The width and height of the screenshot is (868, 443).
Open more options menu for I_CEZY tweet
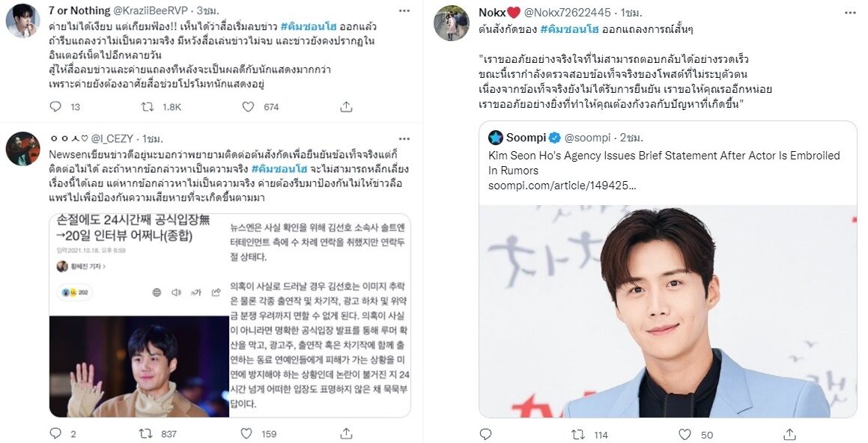[x=404, y=138]
